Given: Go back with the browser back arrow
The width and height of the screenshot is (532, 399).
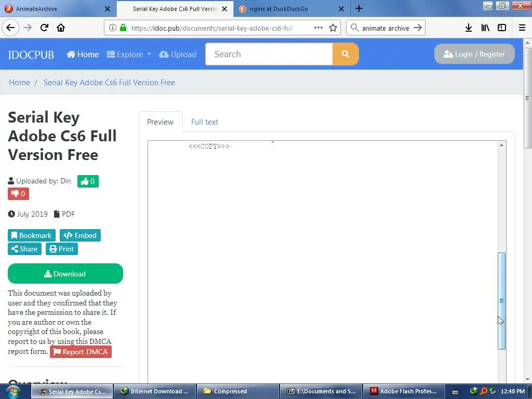Looking at the screenshot, I should [x=10, y=28].
